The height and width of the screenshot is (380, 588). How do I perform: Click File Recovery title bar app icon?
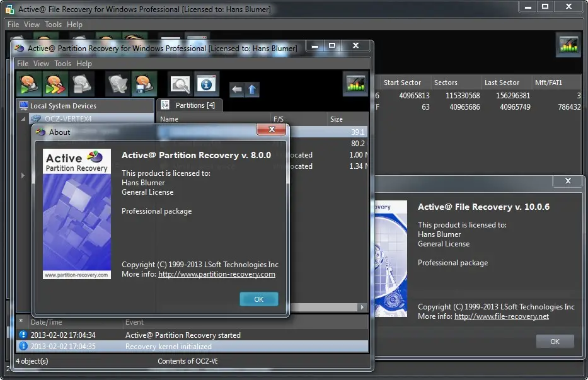tap(10, 9)
